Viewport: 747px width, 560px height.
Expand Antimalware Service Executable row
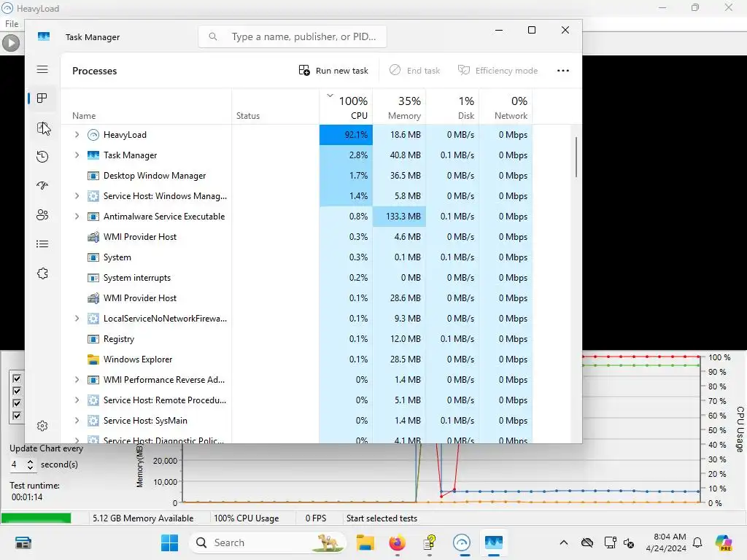(x=77, y=216)
